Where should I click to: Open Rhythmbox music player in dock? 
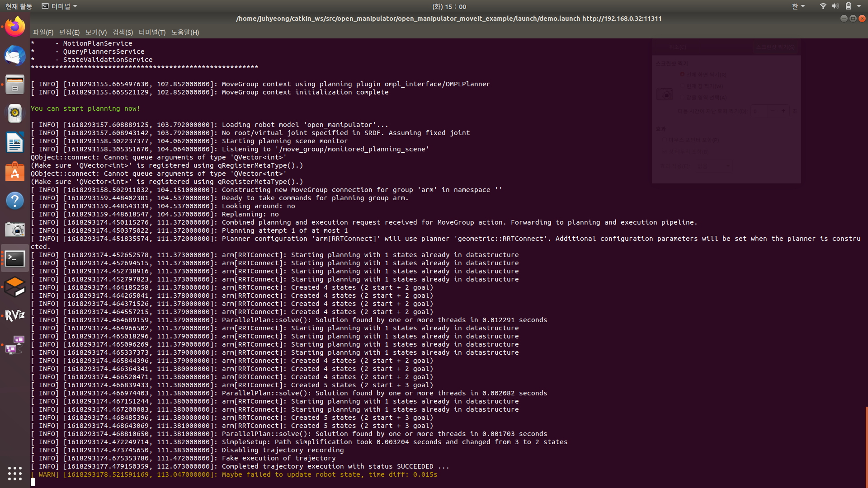[x=15, y=113]
